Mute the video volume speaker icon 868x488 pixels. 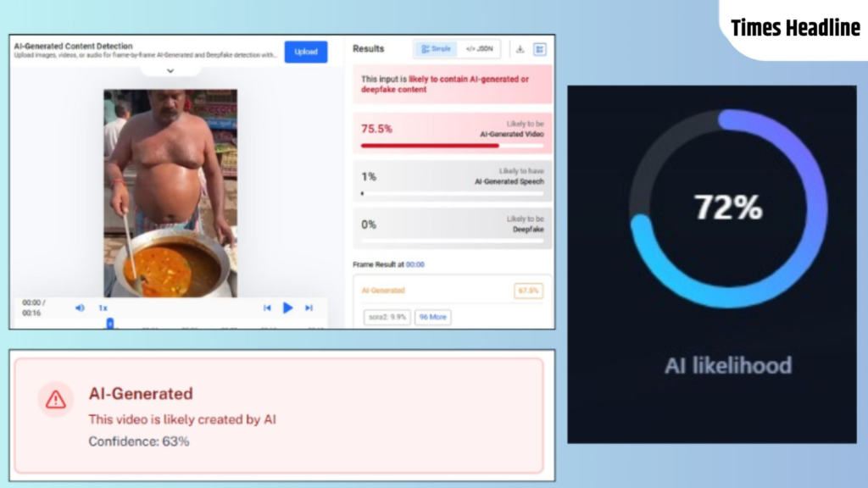pos(80,308)
